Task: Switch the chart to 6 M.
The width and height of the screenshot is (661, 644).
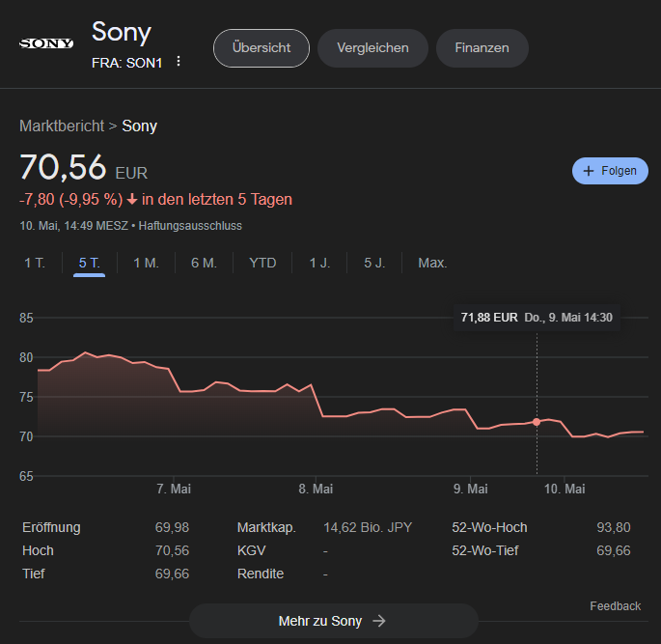Action: 204,263
